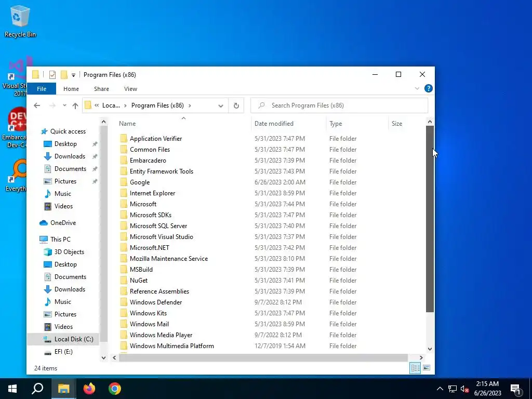
Task: Switch to the View ribbon tab
Action: [x=130, y=89]
